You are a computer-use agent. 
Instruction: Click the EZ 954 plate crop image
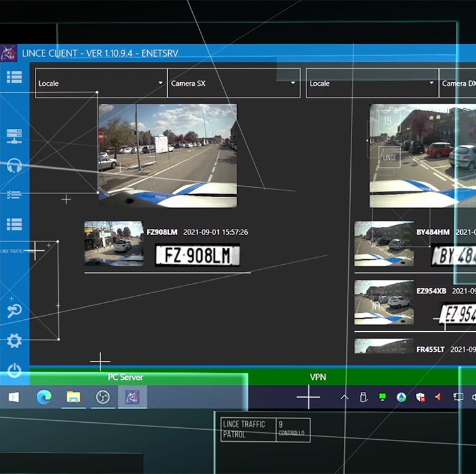click(458, 313)
